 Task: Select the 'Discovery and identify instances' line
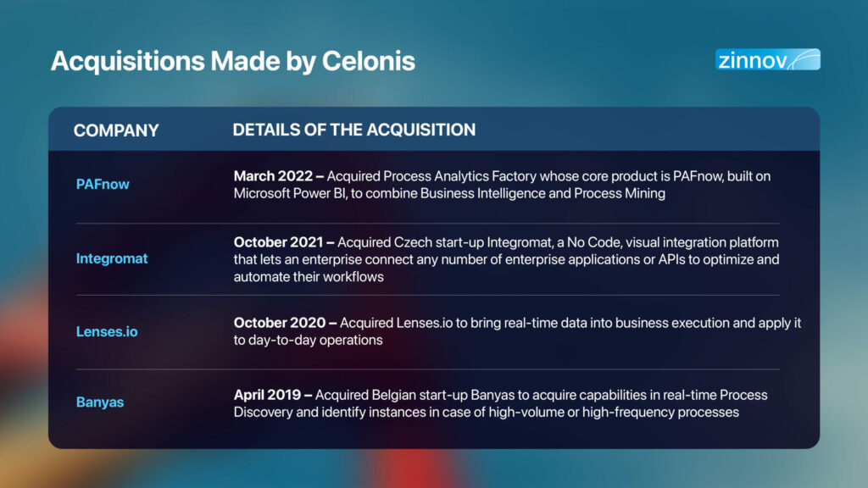pyautogui.click(x=486, y=413)
